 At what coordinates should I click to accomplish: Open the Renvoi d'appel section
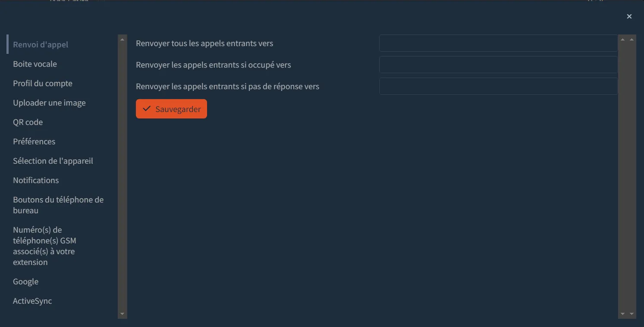point(41,44)
